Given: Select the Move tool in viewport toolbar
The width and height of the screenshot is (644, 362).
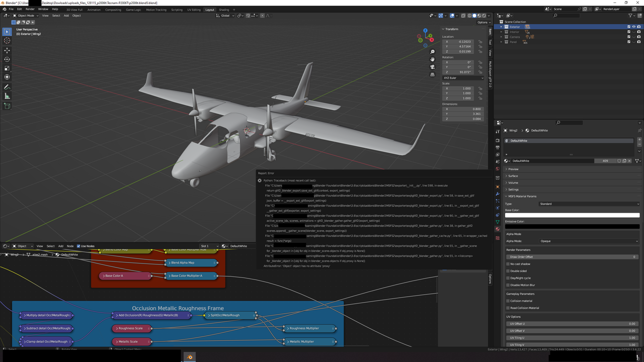Looking at the screenshot, I should coord(7,51).
